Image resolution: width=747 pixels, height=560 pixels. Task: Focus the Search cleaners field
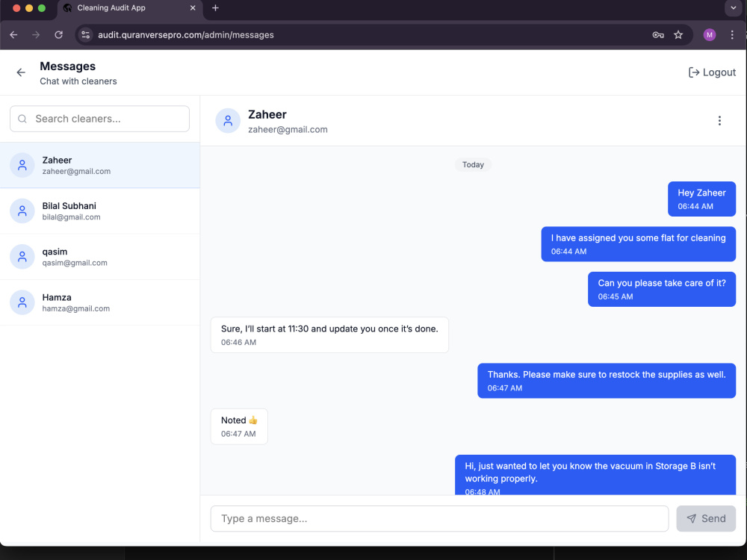point(99,119)
